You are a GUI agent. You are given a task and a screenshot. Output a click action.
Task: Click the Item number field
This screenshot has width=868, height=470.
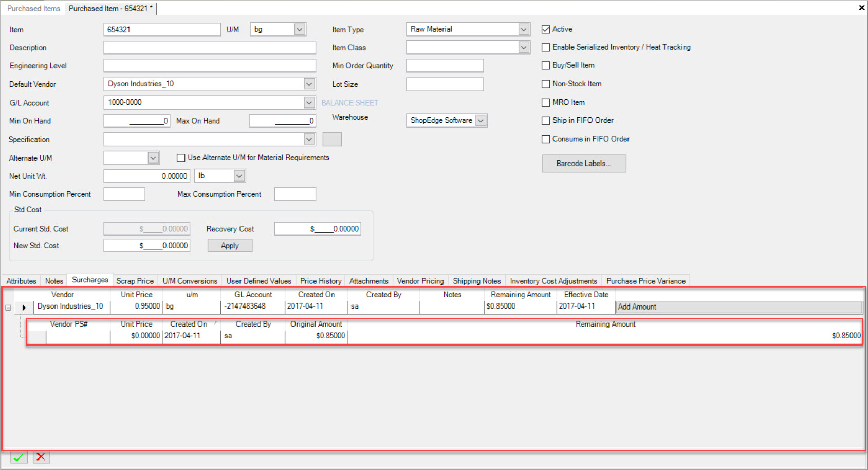[162, 29]
